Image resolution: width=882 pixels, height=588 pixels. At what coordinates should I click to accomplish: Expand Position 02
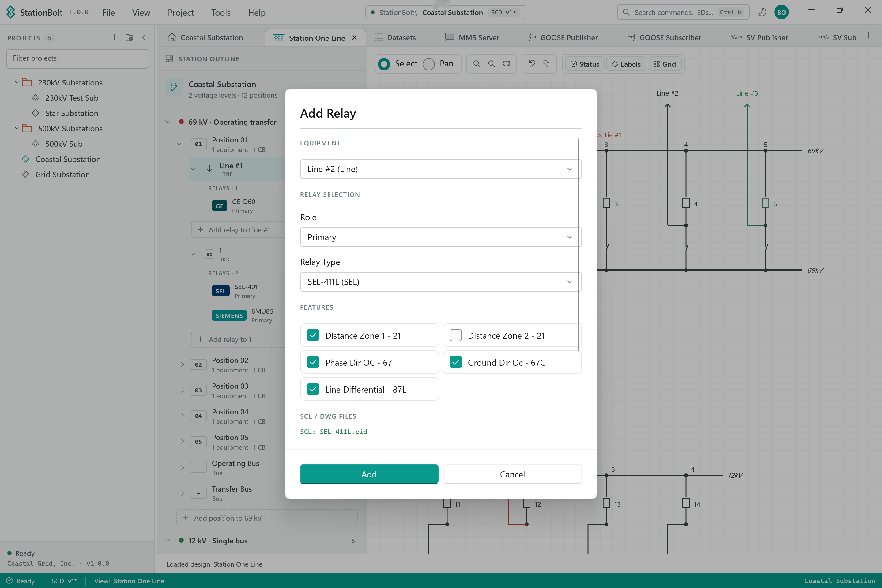point(182,364)
